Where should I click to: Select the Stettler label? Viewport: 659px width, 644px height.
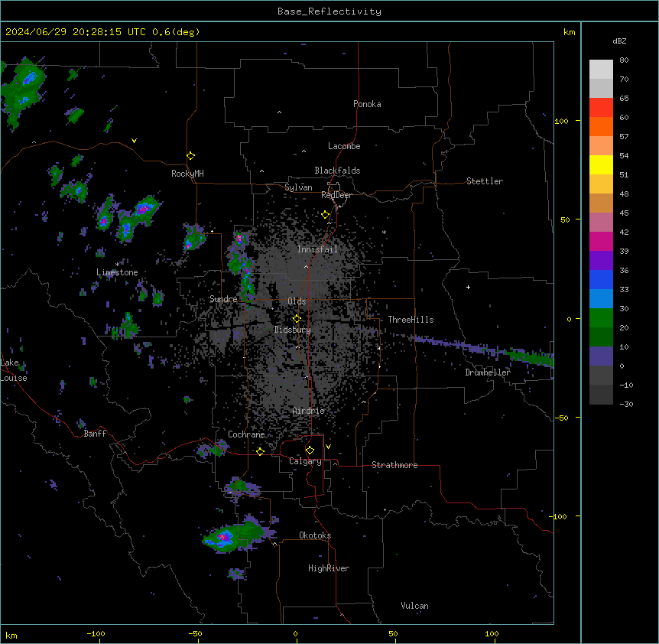(x=485, y=181)
